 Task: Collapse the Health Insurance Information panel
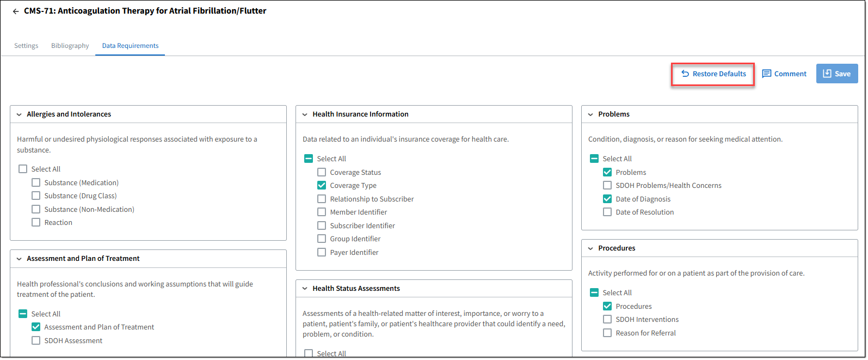pos(305,114)
